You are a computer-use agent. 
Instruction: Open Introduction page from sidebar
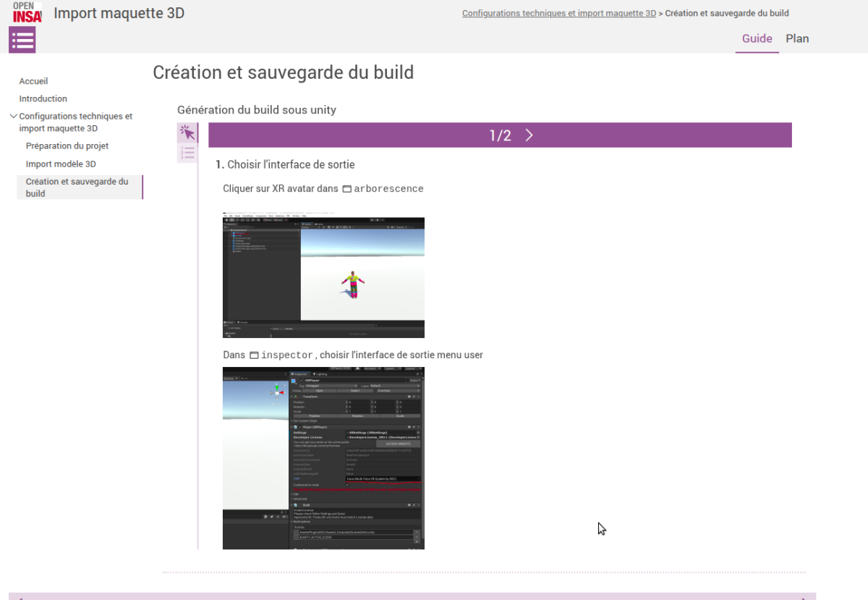point(43,98)
